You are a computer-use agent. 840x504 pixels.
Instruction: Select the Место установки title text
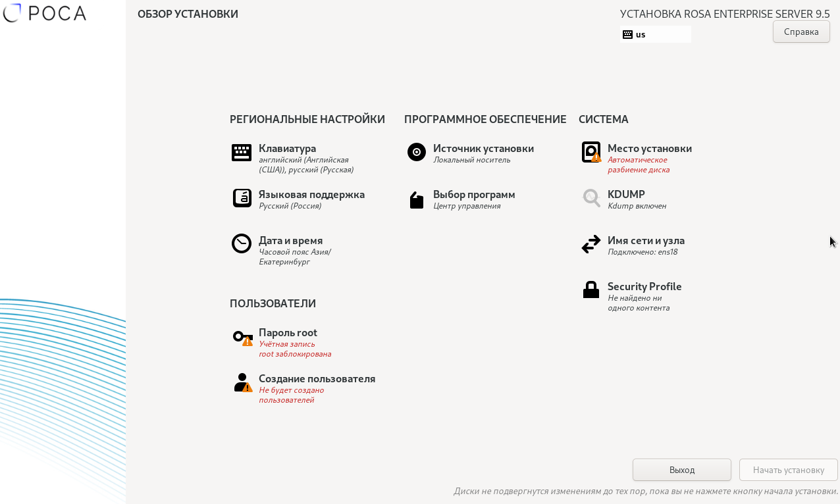tap(649, 149)
